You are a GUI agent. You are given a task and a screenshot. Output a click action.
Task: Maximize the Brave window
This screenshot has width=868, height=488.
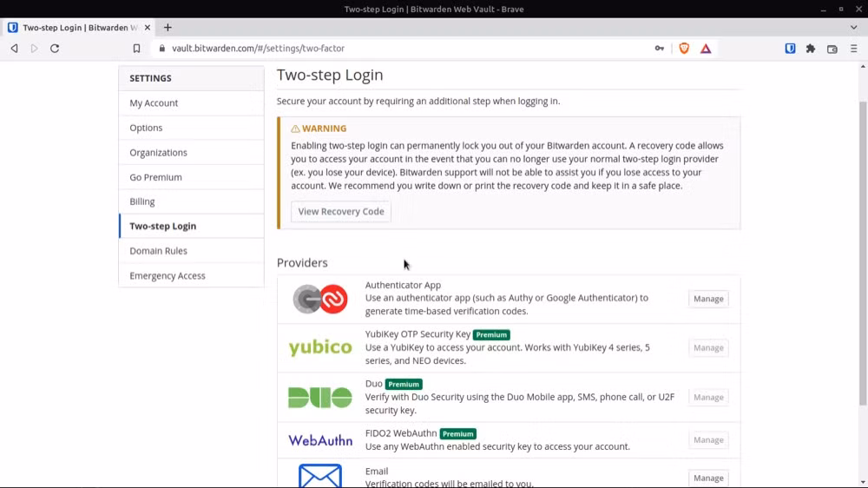841,10
